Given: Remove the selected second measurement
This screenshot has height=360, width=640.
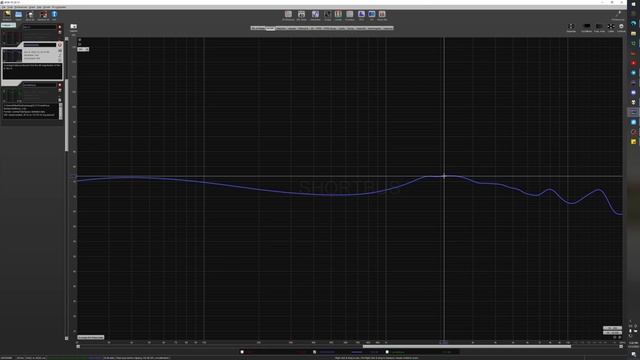Looking at the screenshot, I should tap(60, 45).
